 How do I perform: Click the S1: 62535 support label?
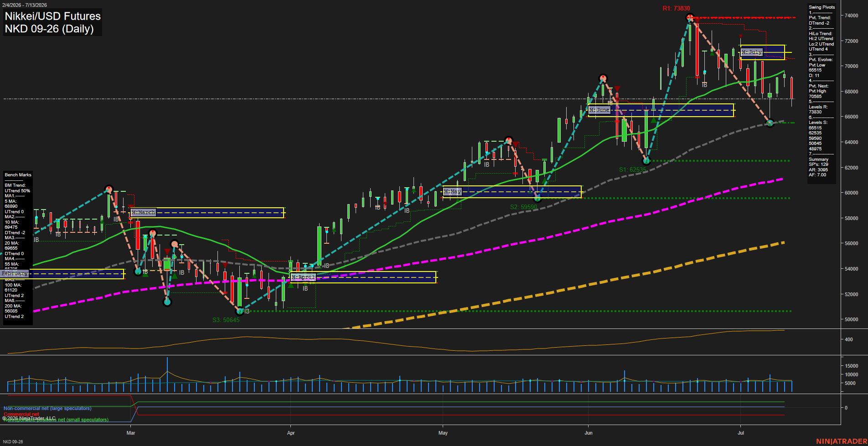[632, 169]
